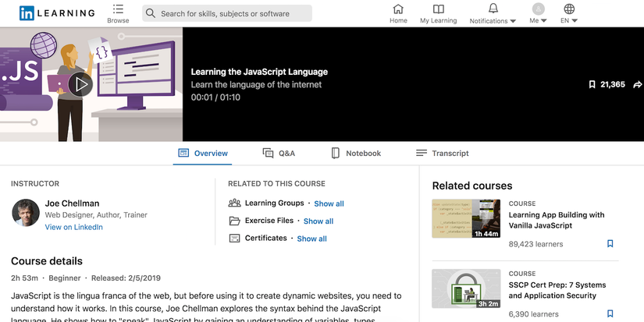The height and width of the screenshot is (322, 644).
Task: Open My Learning book icon
Action: tap(438, 9)
